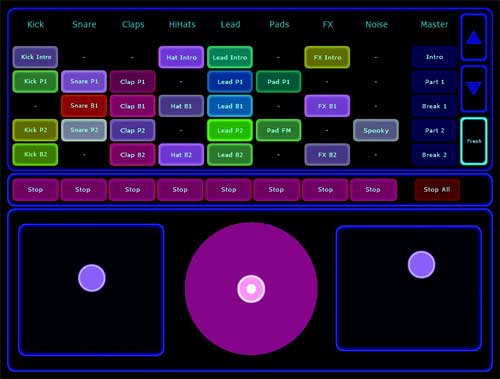
Task: Launch the FX B2 clip
Action: click(327, 154)
